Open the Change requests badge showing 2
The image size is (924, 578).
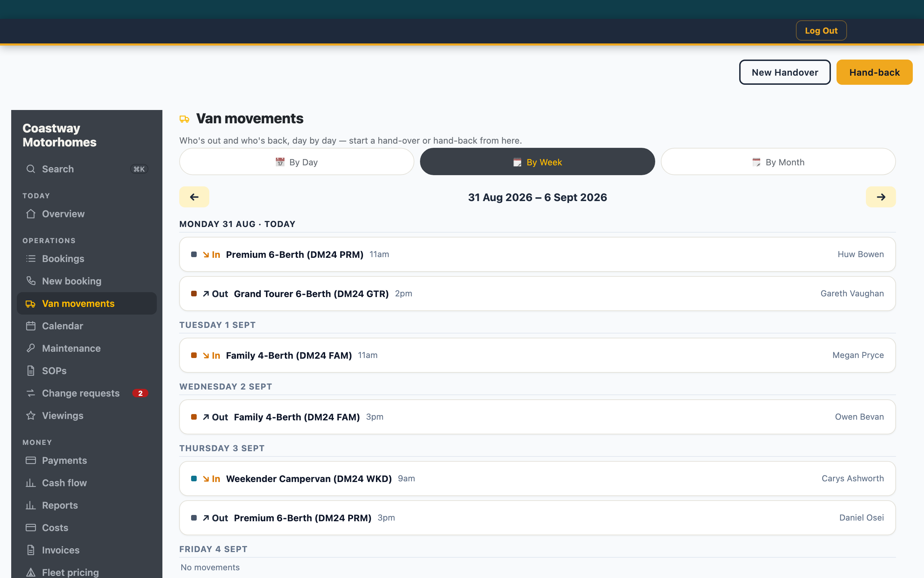140,393
